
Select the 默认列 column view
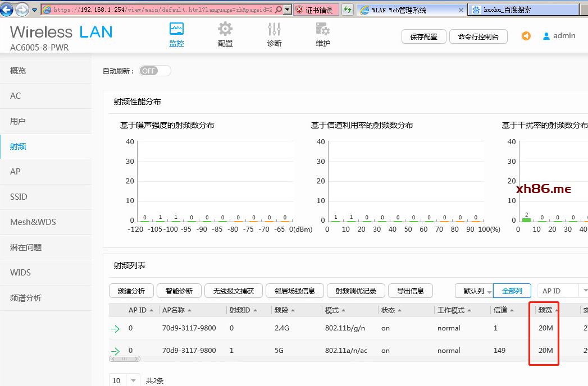click(473, 291)
